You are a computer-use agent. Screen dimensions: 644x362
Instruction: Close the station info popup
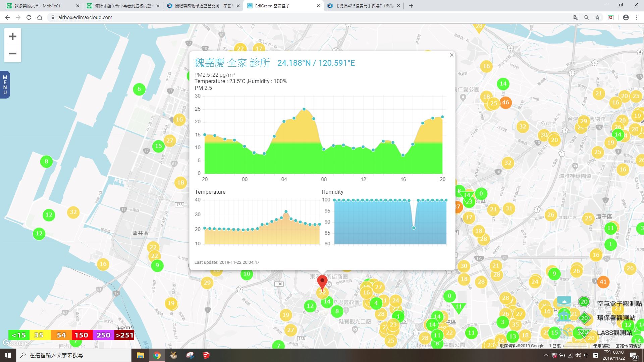point(451,55)
